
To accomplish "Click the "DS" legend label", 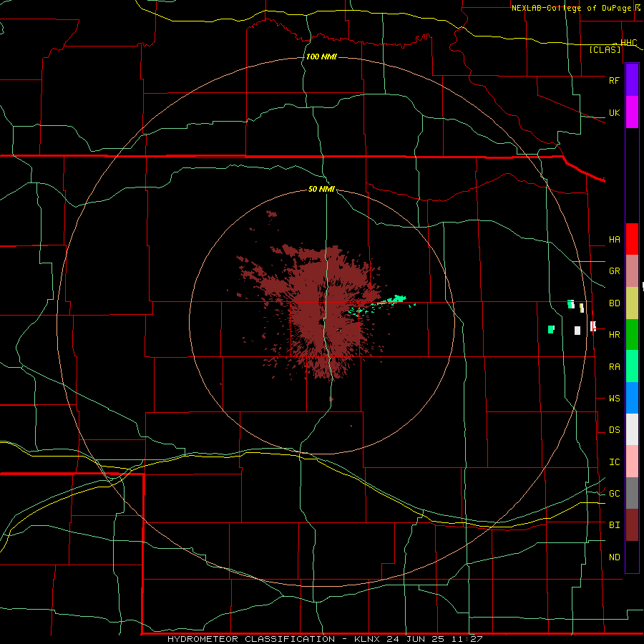I will tap(614, 430).
